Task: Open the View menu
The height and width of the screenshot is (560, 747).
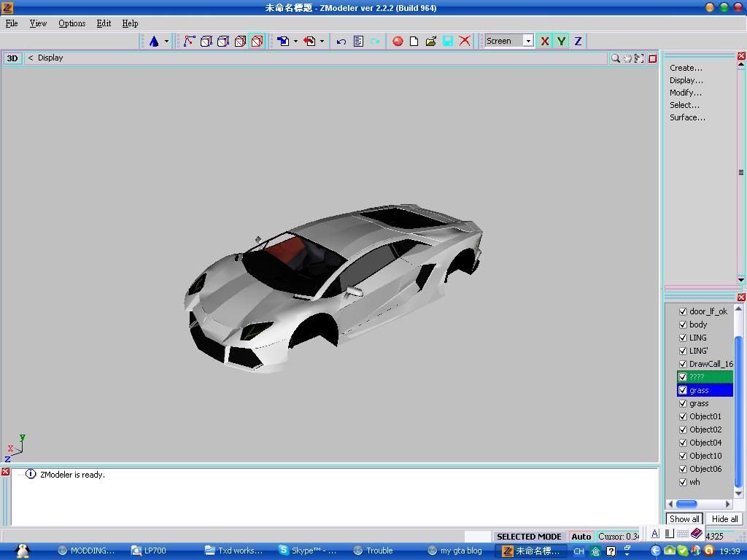Action: (38, 23)
